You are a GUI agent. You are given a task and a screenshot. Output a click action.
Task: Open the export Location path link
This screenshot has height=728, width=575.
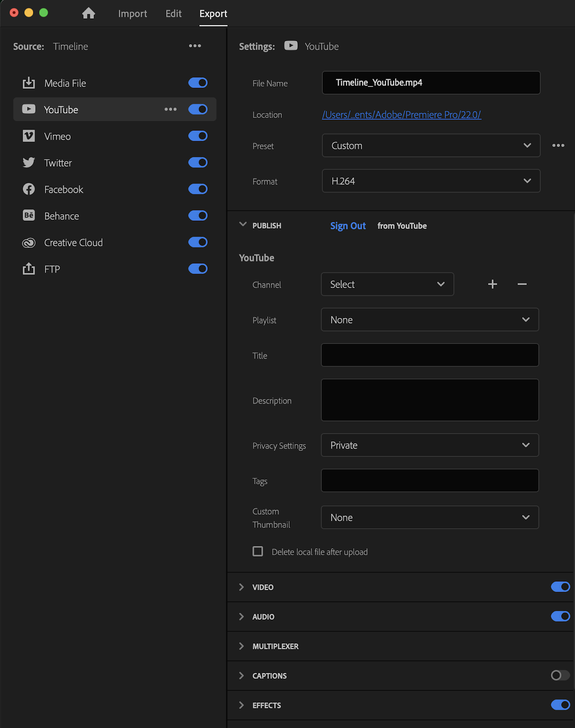(x=402, y=115)
